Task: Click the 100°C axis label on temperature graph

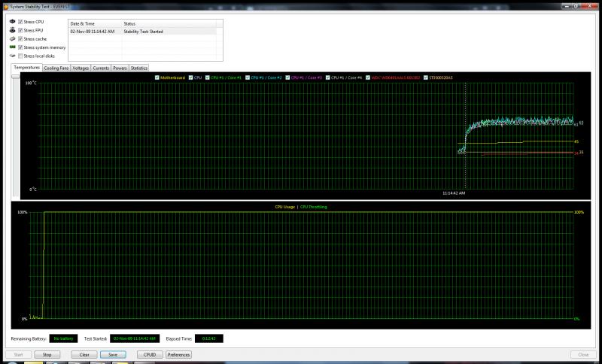Action: tap(31, 83)
